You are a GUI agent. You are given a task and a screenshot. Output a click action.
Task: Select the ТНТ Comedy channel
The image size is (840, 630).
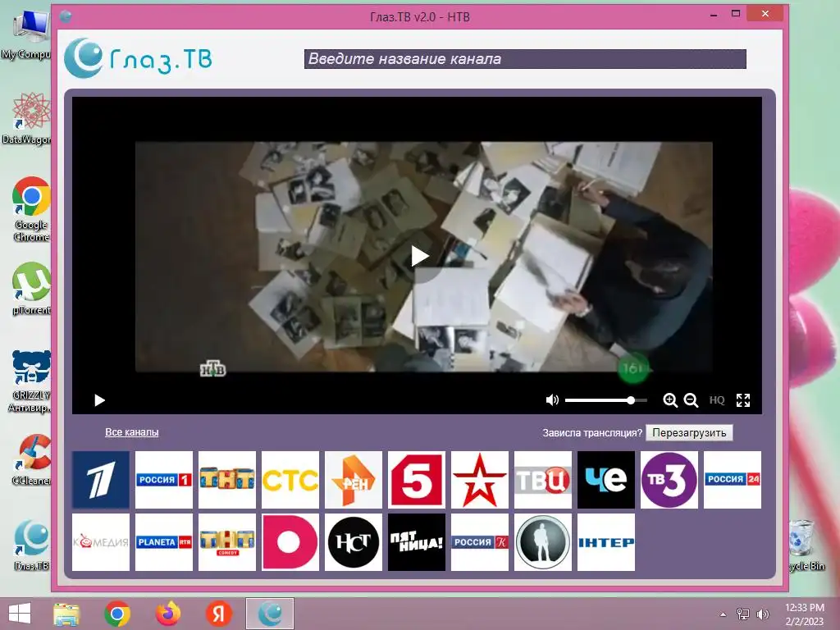point(227,542)
